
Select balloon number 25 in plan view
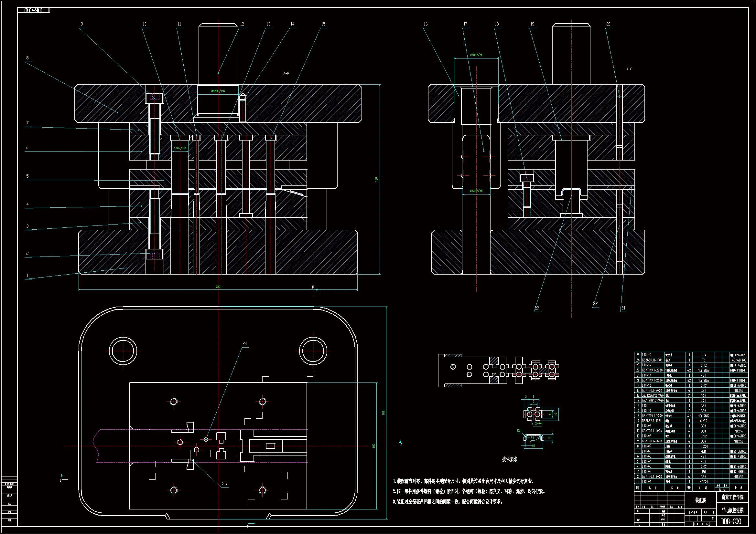tap(224, 484)
